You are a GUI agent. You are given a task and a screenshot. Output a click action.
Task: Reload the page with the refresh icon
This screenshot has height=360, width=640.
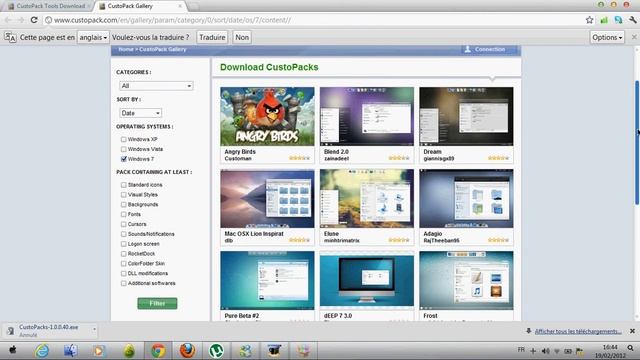pos(34,20)
